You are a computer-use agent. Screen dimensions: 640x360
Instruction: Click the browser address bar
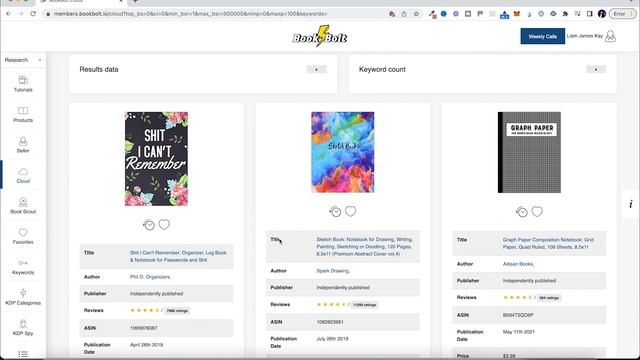(x=212, y=14)
